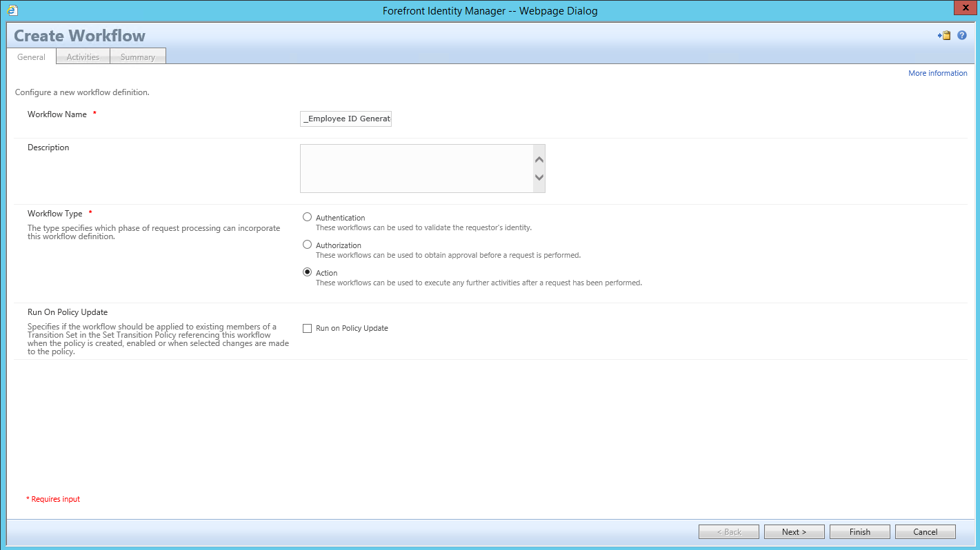Click Finish to create the workflow
980x550 pixels.
[859, 531]
